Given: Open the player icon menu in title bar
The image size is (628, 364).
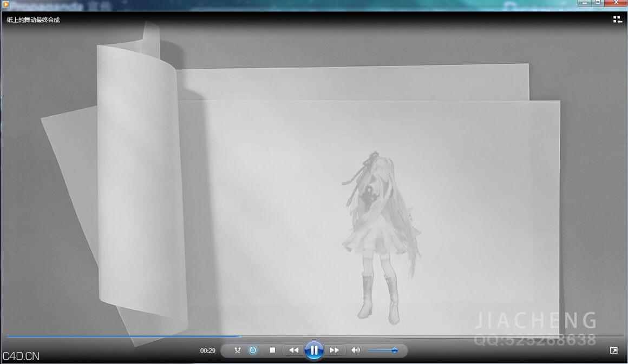Looking at the screenshot, I should pyautogui.click(x=6, y=4).
